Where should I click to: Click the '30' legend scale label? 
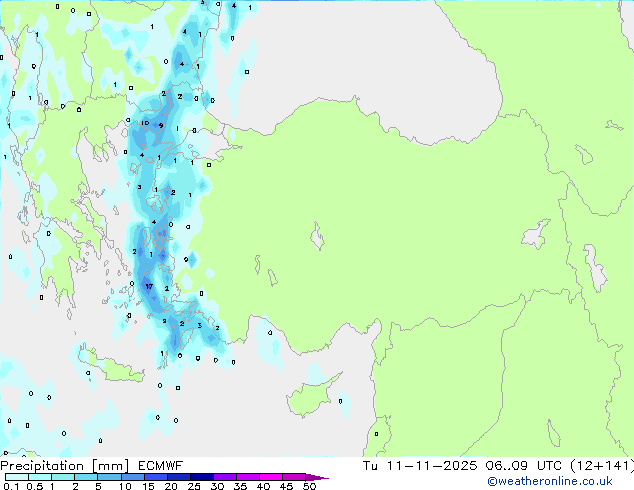coord(217,486)
